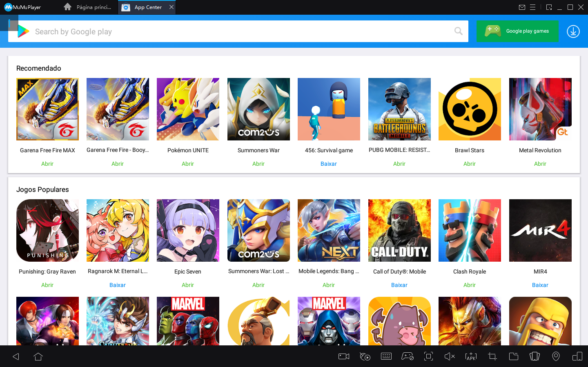The width and height of the screenshot is (588, 367).
Task: Open the shared folder icon
Action: pyautogui.click(x=514, y=356)
